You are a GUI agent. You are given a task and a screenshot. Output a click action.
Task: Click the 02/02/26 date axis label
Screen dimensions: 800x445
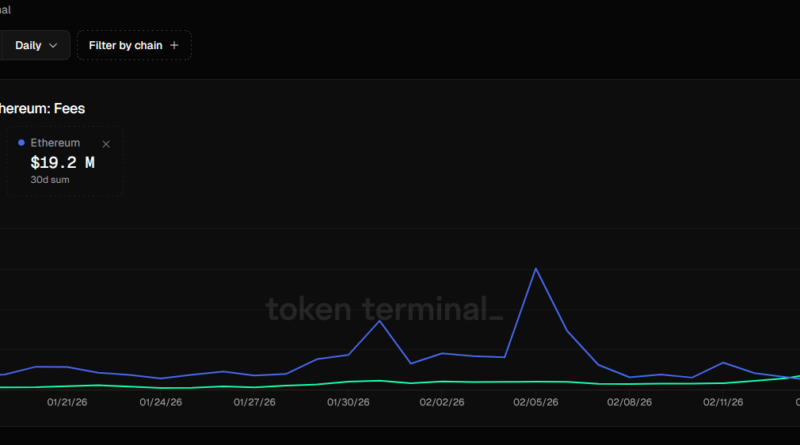tap(442, 402)
